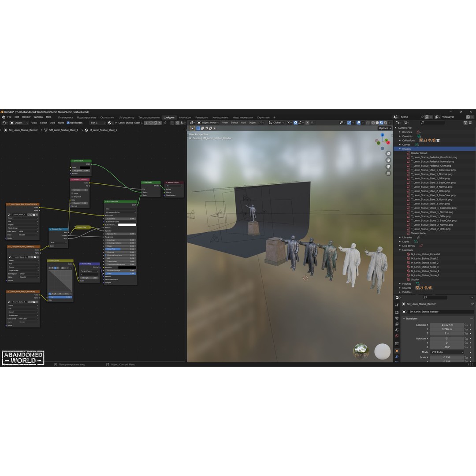
Task: Toggle show gizmo button in viewport header
Action: pos(349,123)
